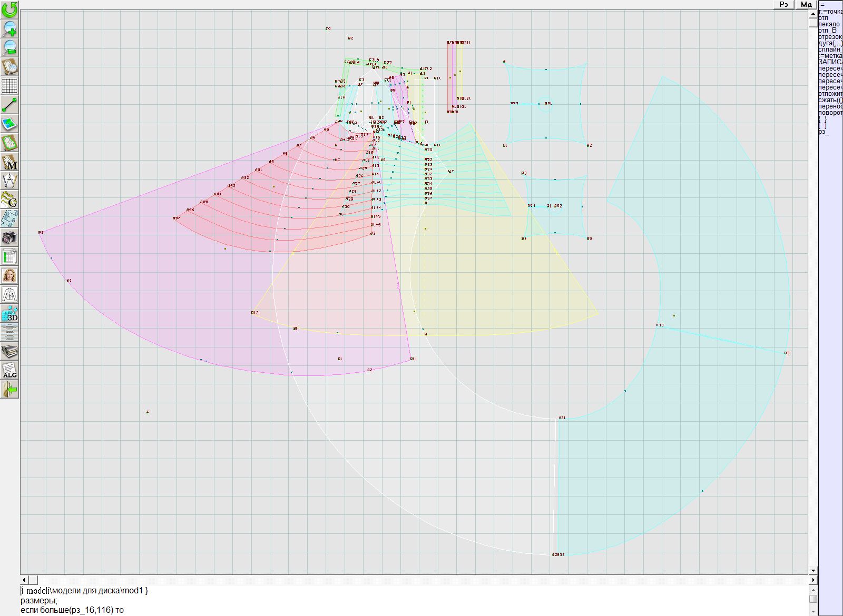Switch to the 3D view
Screen dimensions: 843x616
click(9, 314)
